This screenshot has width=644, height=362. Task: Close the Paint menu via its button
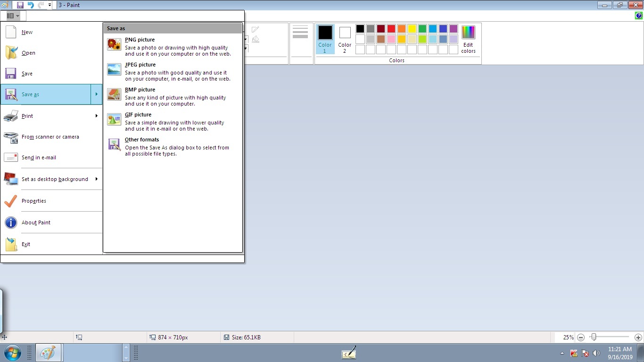13,16
